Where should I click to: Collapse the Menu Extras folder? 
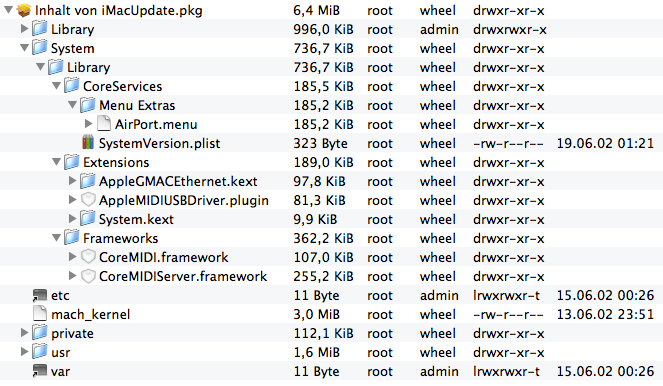pos(72,104)
